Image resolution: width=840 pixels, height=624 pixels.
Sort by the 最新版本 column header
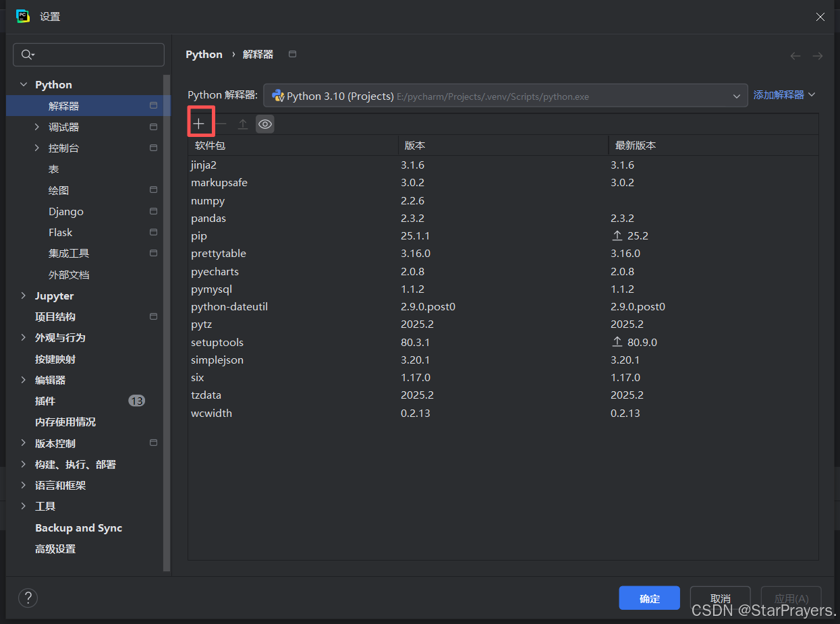coord(713,145)
